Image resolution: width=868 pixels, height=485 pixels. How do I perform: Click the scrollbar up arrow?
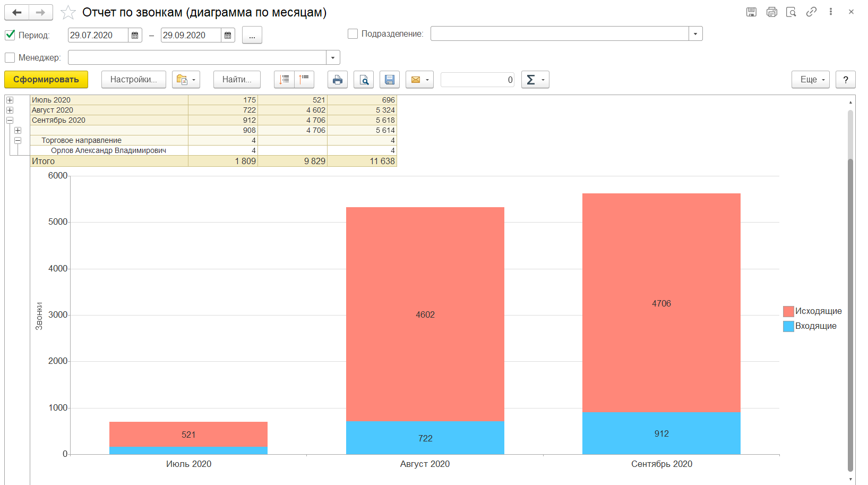851,103
